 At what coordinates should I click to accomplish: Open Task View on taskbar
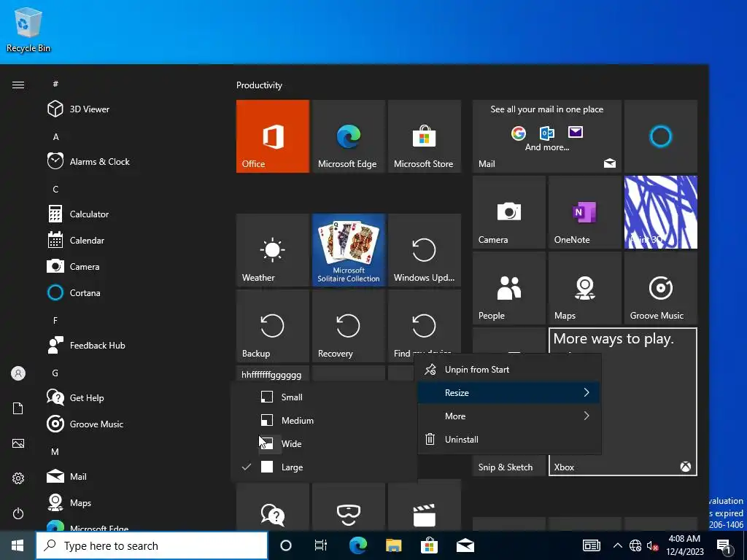point(321,545)
